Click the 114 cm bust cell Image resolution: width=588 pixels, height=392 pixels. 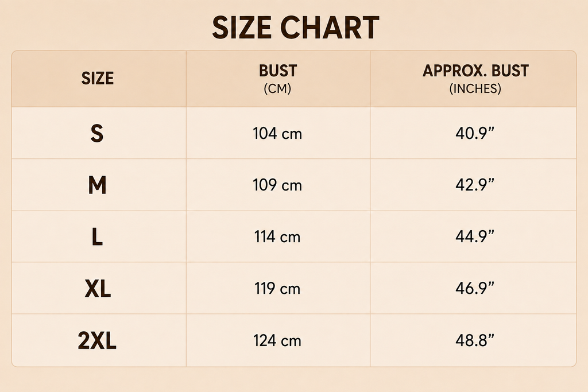pos(277,237)
